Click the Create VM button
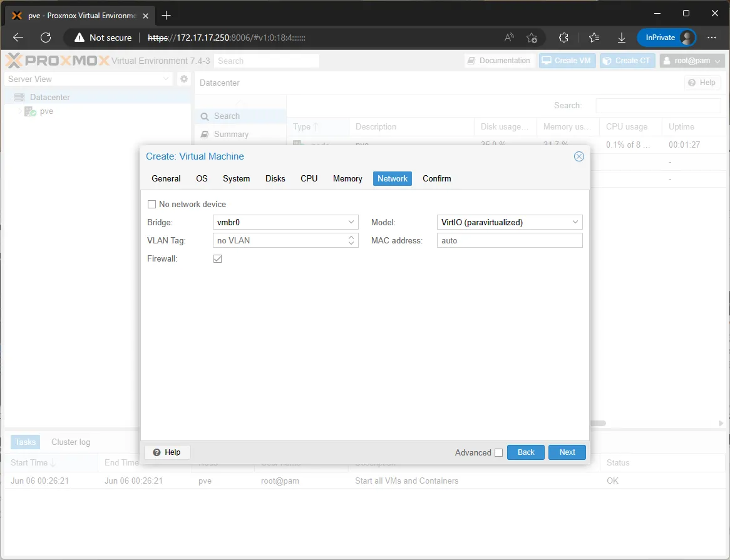This screenshot has width=730, height=560. point(567,61)
